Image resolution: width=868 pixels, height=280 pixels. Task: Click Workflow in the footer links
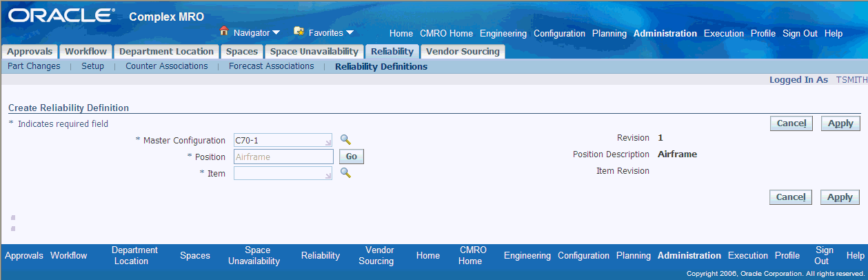pyautogui.click(x=69, y=256)
